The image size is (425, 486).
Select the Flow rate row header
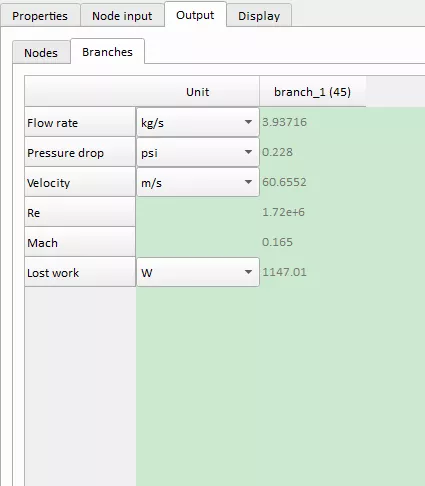(80, 122)
